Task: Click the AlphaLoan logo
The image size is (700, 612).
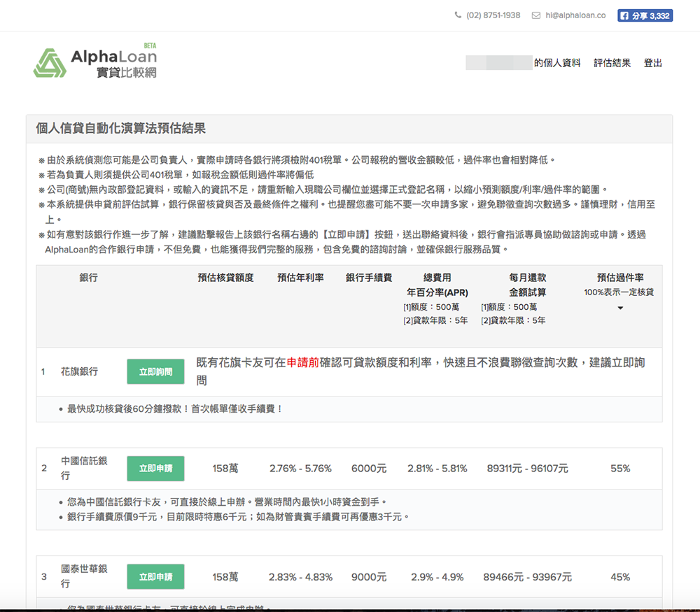Action: click(x=95, y=63)
